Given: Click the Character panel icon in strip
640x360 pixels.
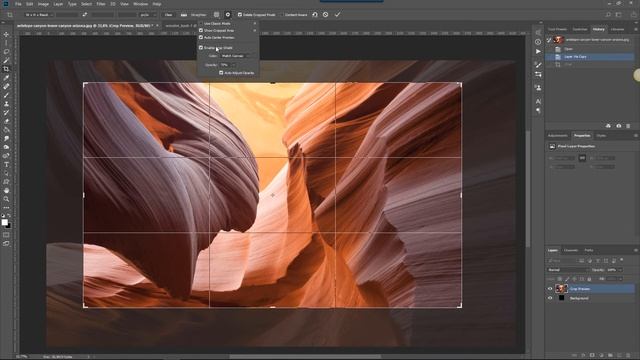Looking at the screenshot, I should point(538,101).
